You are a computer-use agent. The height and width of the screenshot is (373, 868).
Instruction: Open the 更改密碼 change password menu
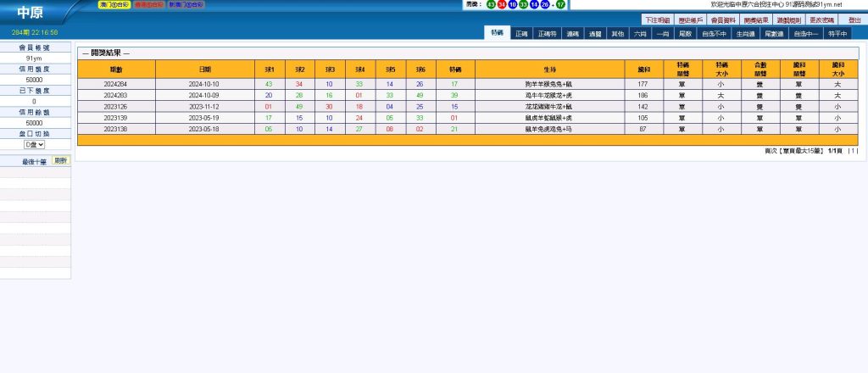pyautogui.click(x=821, y=19)
